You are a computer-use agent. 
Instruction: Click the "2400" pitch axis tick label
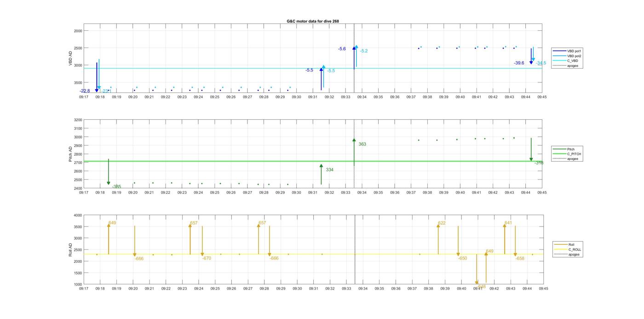pyautogui.click(x=78, y=188)
